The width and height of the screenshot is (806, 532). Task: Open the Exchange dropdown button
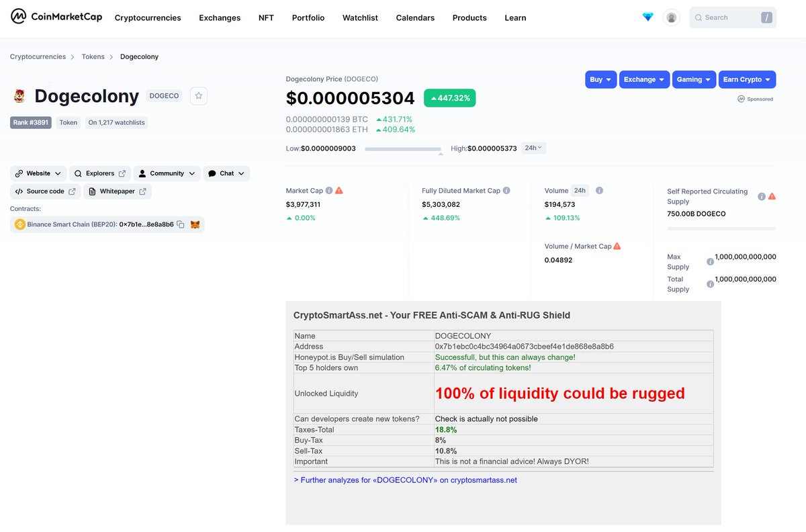(x=644, y=79)
